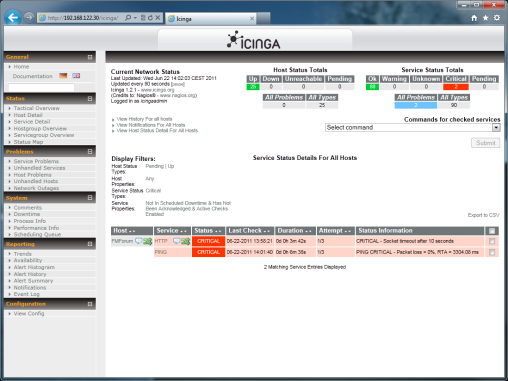Click the Export to CSV link
Image resolution: width=508 pixels, height=381 pixels.
click(x=483, y=215)
